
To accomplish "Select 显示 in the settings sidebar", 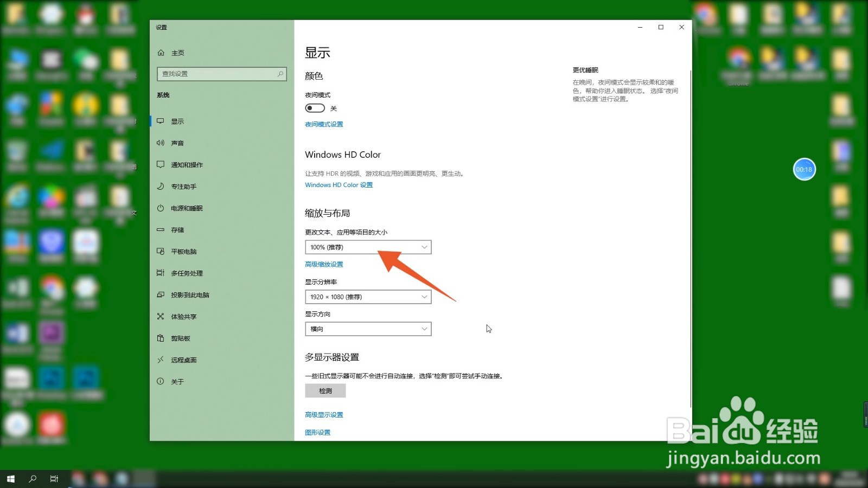I will [222, 121].
